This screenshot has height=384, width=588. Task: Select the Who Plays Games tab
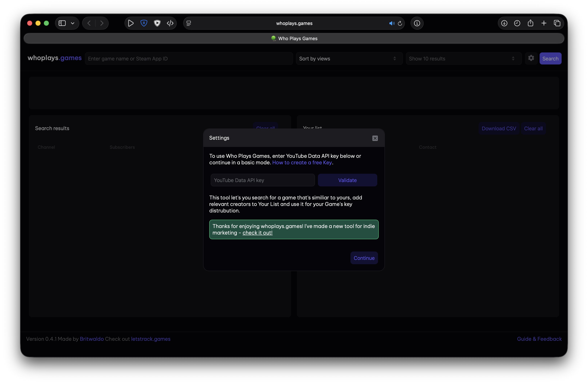tap(294, 39)
